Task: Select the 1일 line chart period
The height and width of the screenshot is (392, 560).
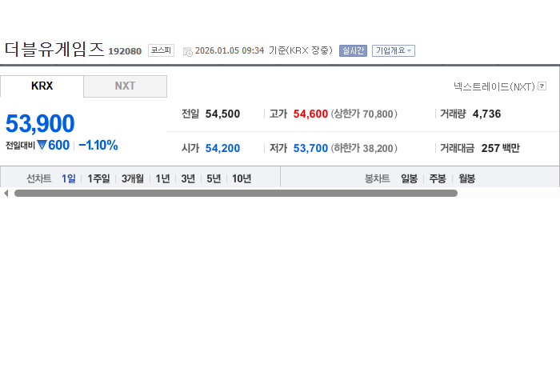Action: click(69, 178)
